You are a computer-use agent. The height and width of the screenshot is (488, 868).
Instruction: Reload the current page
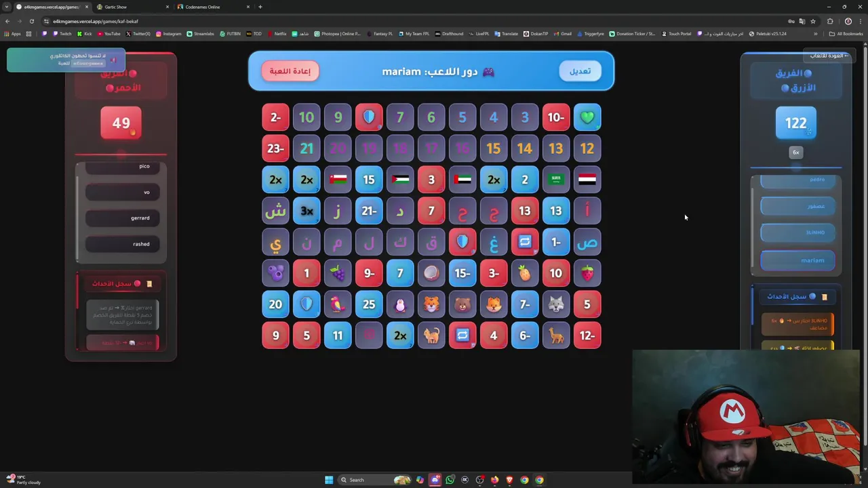coord(31,21)
